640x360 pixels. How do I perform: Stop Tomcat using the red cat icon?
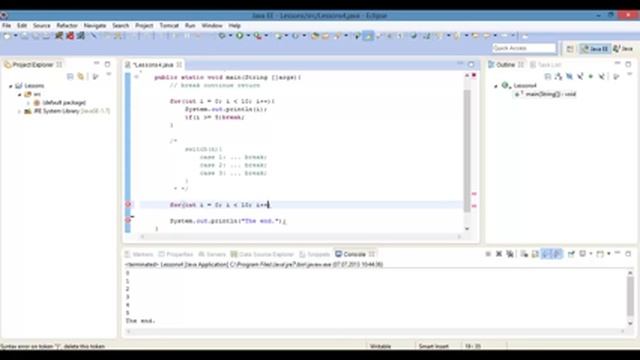click(70, 36)
